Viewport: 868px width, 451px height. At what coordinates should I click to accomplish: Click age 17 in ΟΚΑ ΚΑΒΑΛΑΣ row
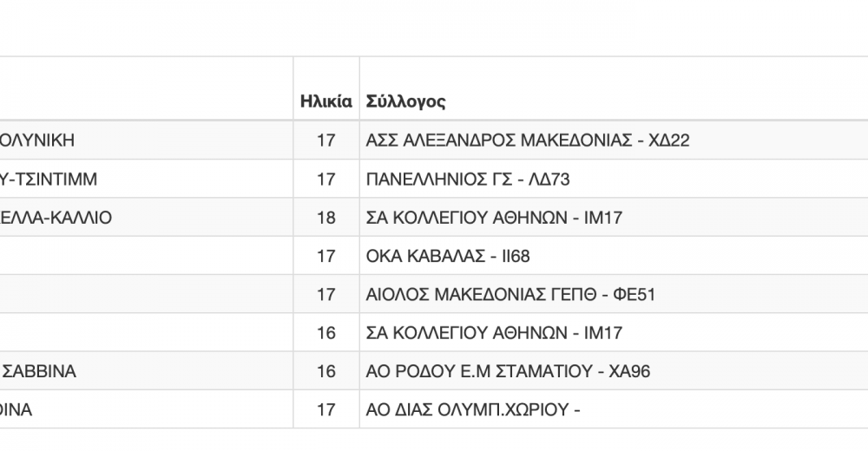point(326,256)
